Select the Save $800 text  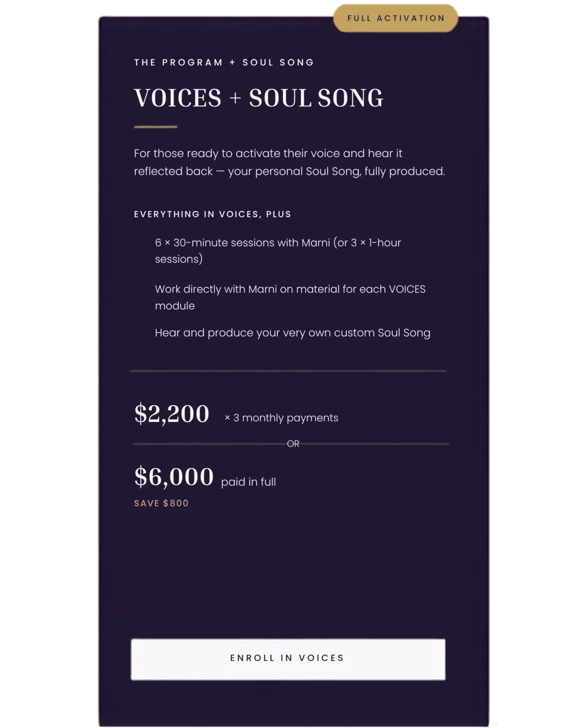(x=161, y=503)
